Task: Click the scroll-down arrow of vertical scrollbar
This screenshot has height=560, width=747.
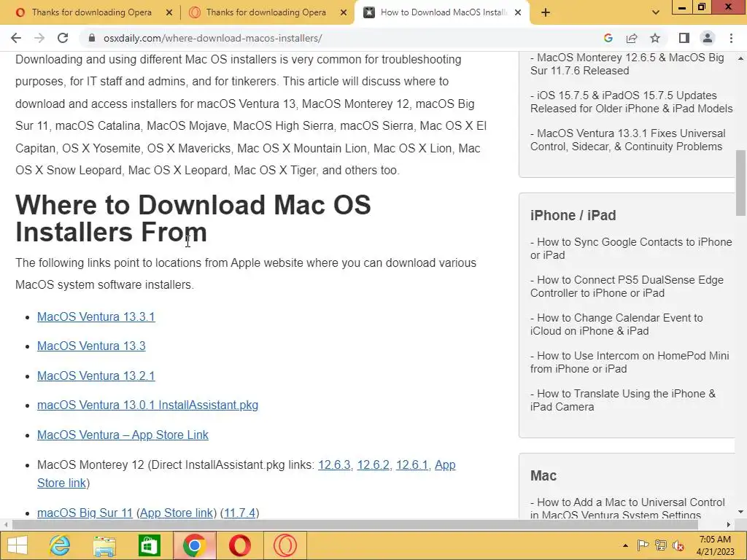Action: (x=741, y=512)
